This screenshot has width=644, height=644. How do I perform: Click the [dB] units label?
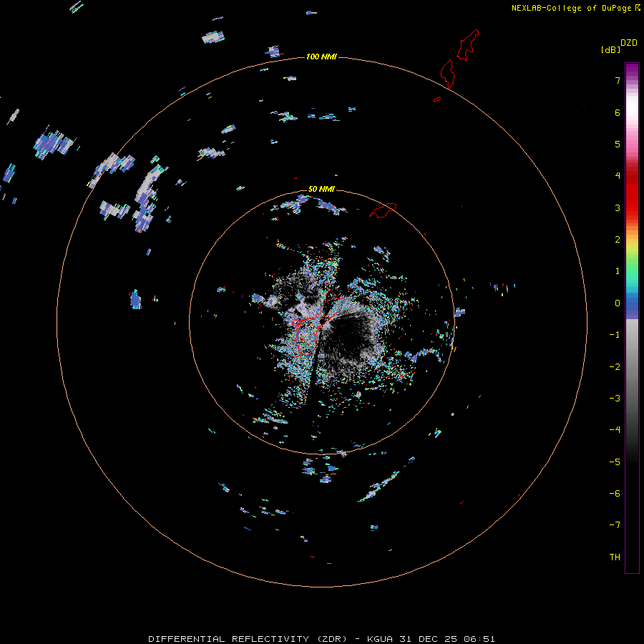click(x=610, y=49)
